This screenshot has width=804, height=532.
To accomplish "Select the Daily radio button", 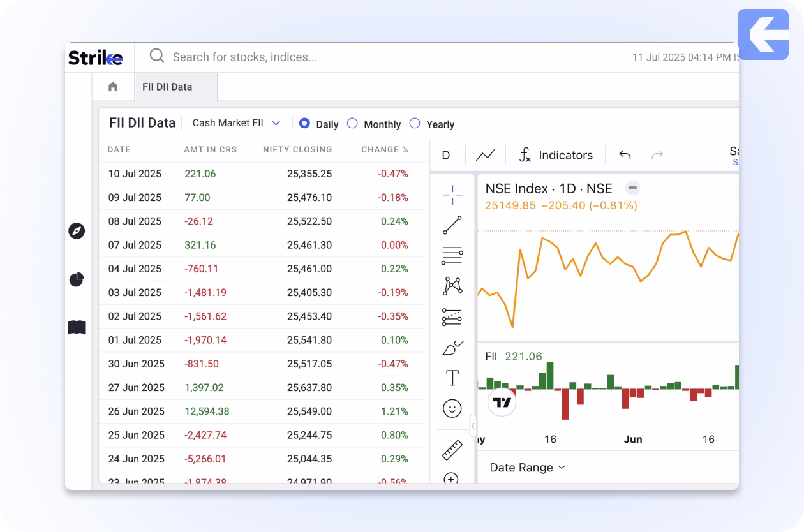I will click(x=304, y=123).
